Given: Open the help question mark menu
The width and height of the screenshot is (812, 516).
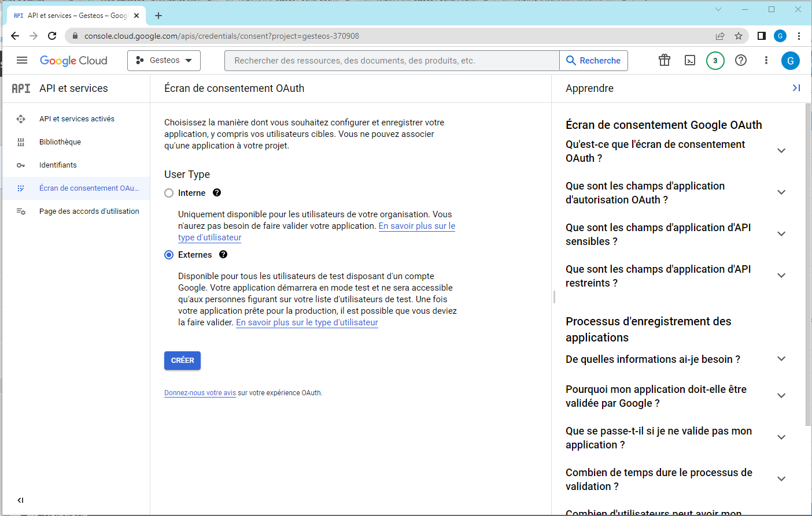Looking at the screenshot, I should coord(741,60).
